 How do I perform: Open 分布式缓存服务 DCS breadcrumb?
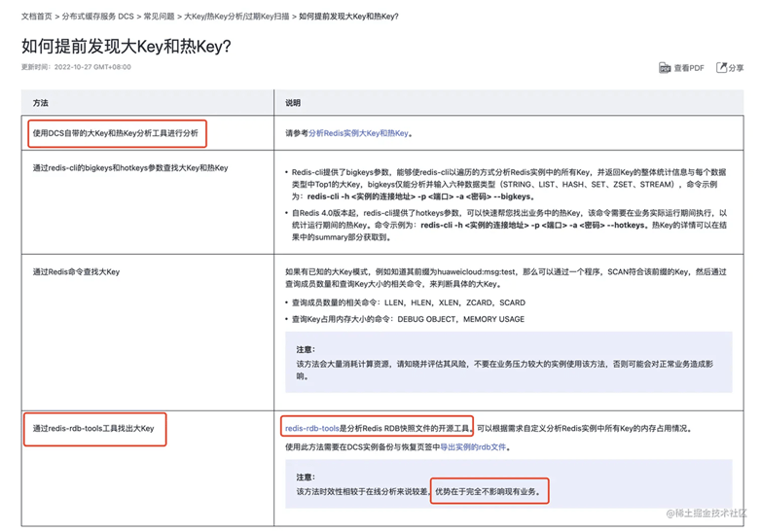click(97, 17)
